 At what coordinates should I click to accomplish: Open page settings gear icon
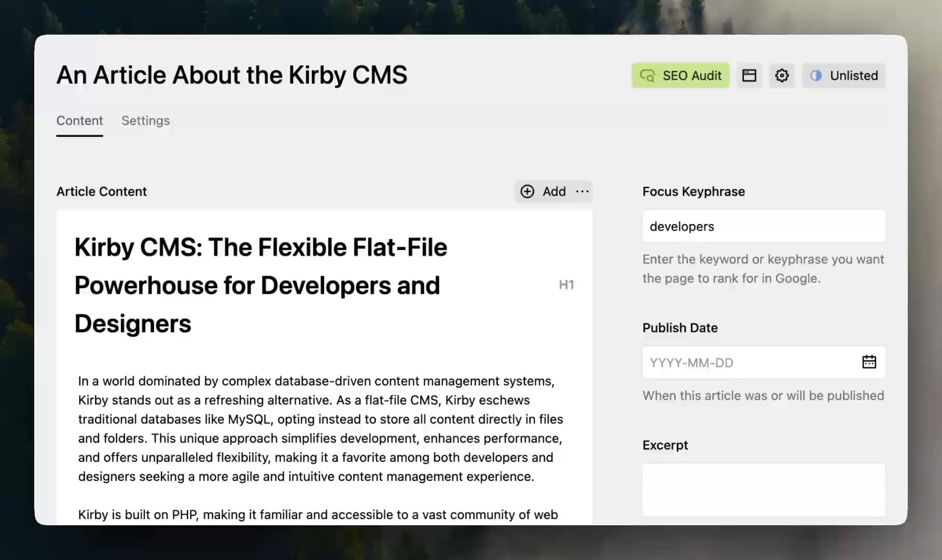pyautogui.click(x=782, y=76)
